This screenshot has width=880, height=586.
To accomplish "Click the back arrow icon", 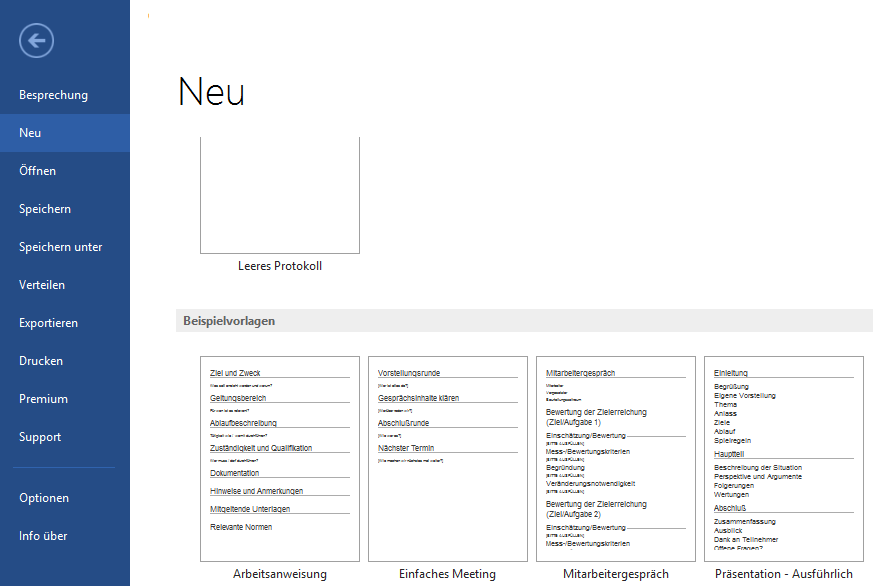I will (36, 40).
